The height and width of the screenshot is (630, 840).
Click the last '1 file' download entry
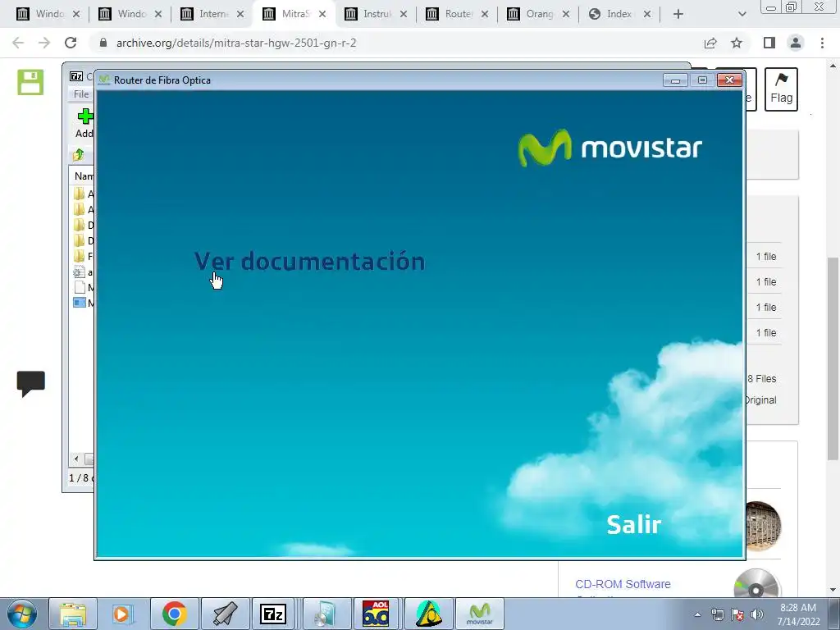pos(766,333)
